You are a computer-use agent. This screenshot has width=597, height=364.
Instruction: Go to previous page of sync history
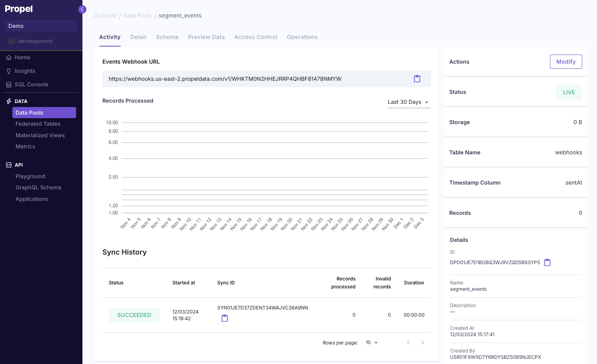coord(408,342)
